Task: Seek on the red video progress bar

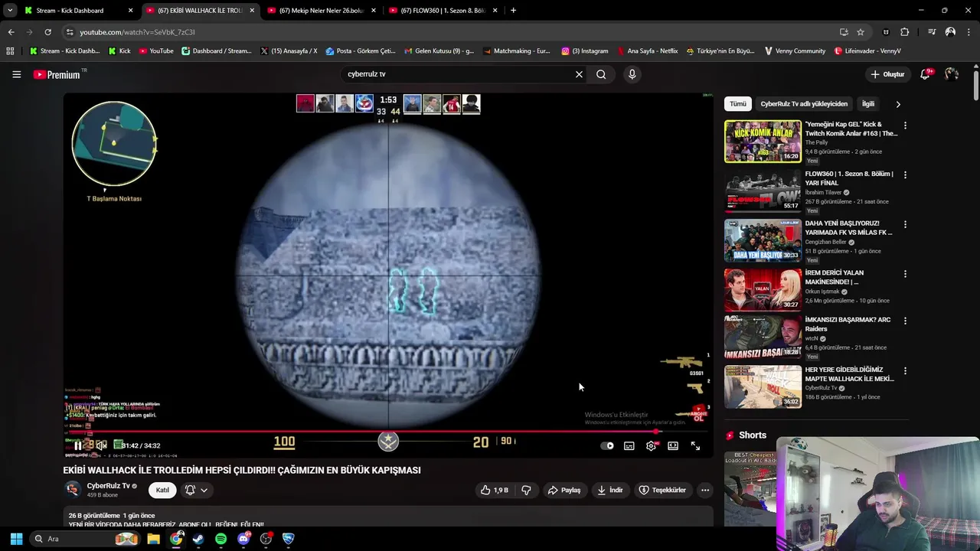Action: [x=388, y=432]
